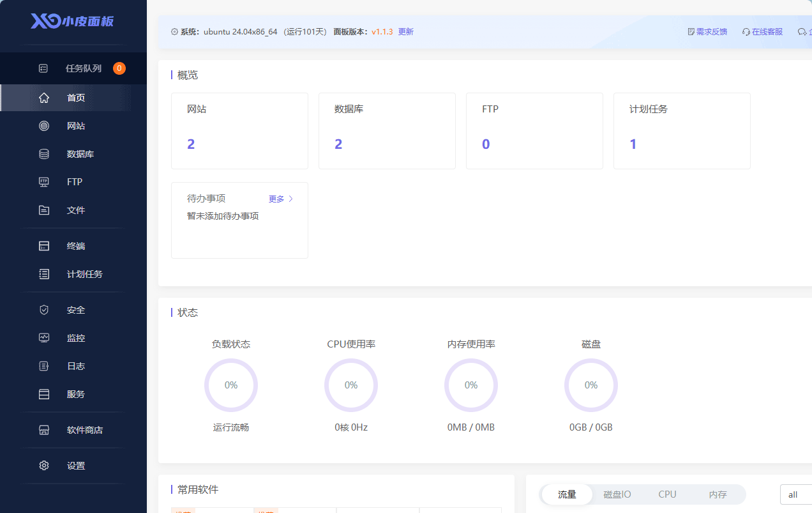Screen dimensions: 812x513
Task: Switch to the 流量 chart tab
Action: pos(567,494)
